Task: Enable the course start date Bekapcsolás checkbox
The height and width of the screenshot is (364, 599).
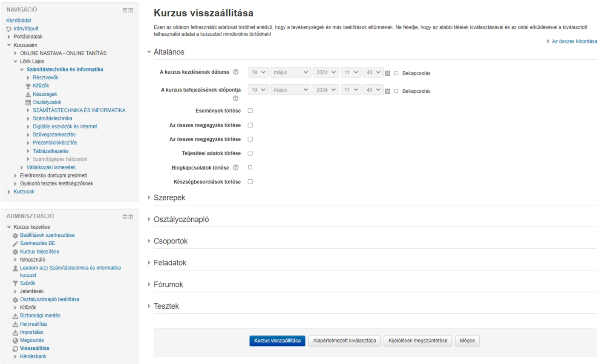Action: point(396,73)
